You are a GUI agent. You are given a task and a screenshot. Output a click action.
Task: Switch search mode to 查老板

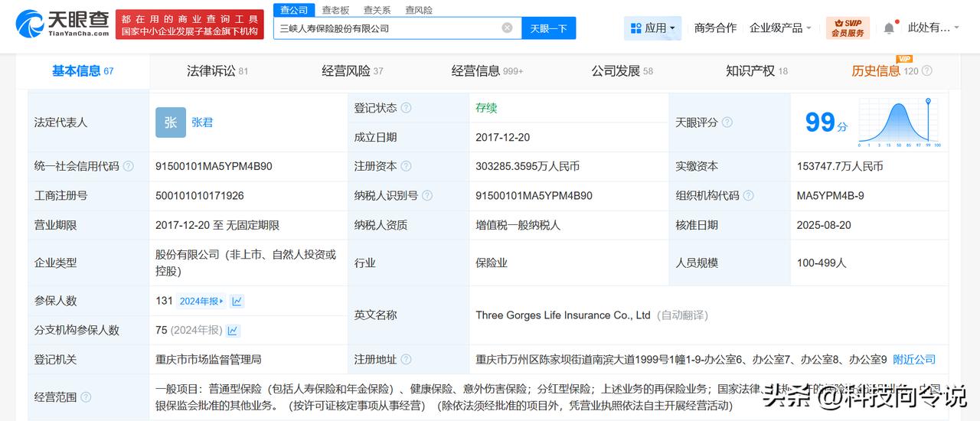pos(335,10)
